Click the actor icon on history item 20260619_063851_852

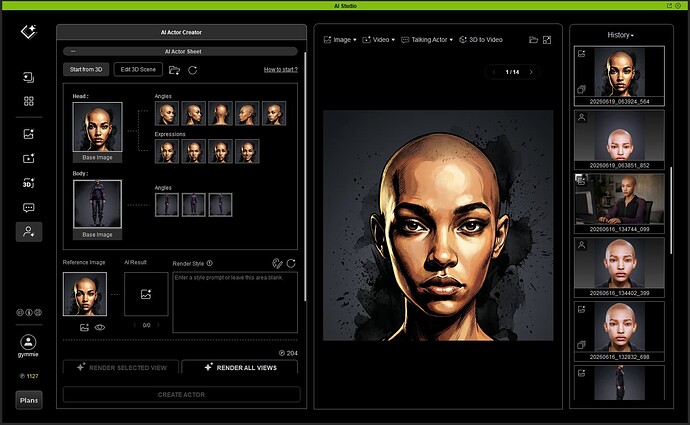tap(581, 117)
